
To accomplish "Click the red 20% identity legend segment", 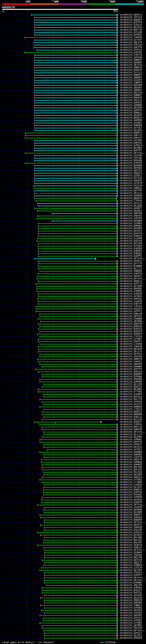I will (x=16, y=4).
